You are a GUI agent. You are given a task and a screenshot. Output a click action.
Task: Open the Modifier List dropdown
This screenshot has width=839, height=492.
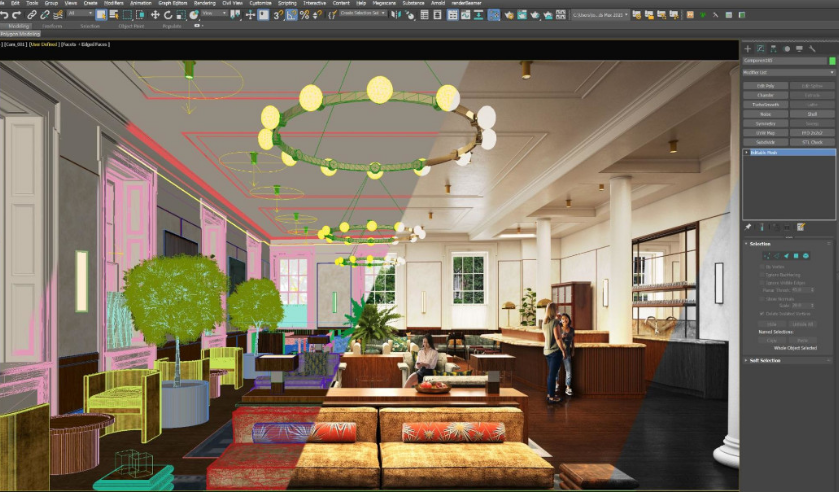coord(789,72)
